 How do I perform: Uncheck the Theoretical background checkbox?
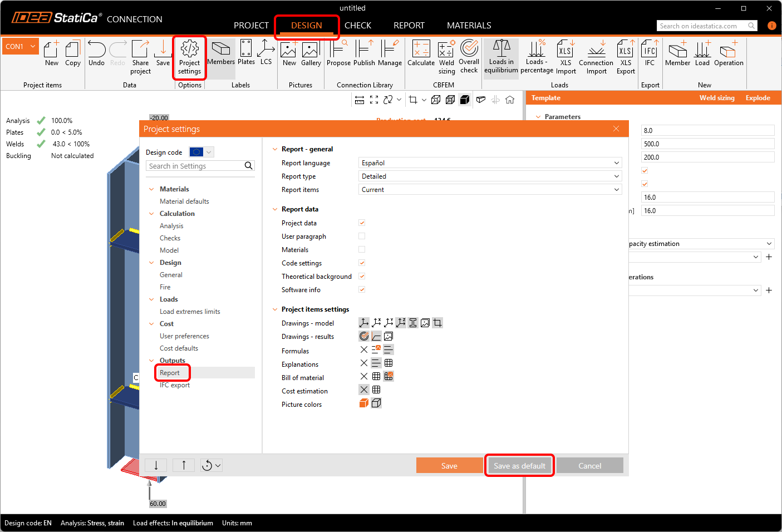point(362,276)
